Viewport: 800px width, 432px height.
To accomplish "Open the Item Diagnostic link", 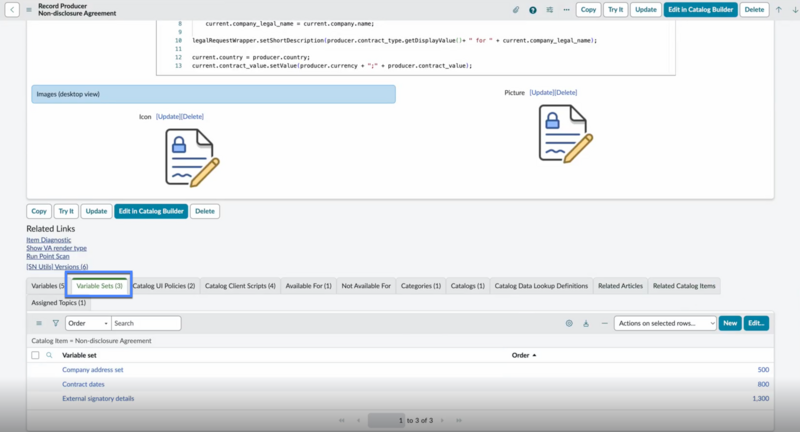I will pos(49,240).
